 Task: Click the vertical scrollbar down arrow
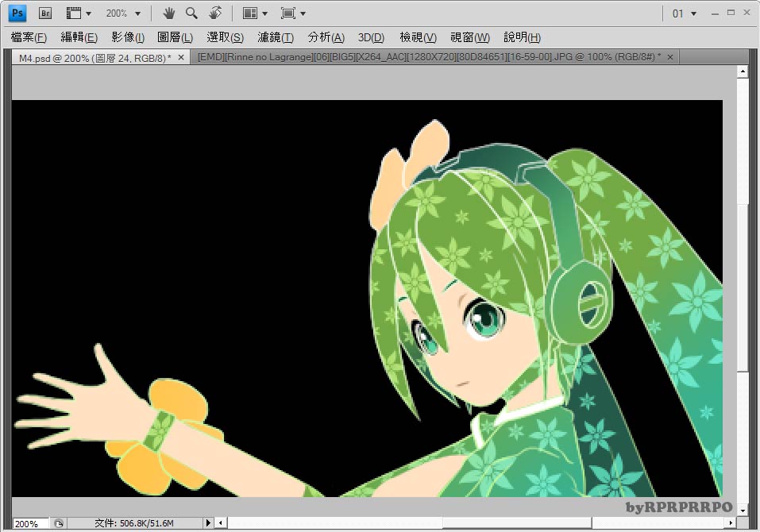pos(743,511)
